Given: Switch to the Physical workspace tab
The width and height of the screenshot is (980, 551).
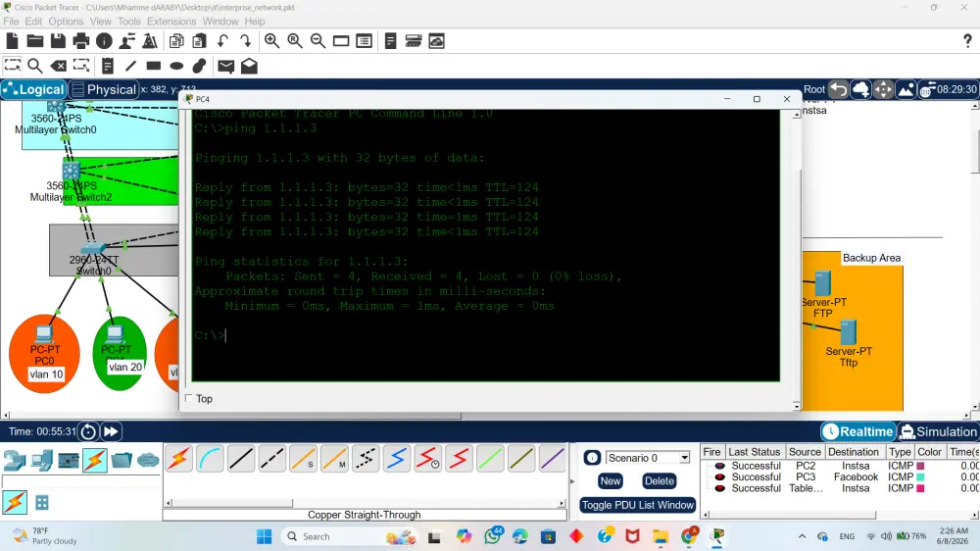Looking at the screenshot, I should click(103, 89).
